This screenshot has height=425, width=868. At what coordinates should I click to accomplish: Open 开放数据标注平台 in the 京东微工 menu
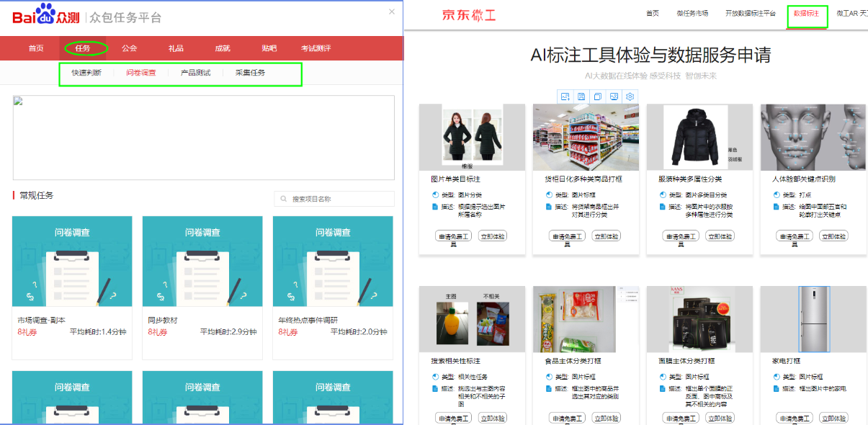click(x=751, y=14)
